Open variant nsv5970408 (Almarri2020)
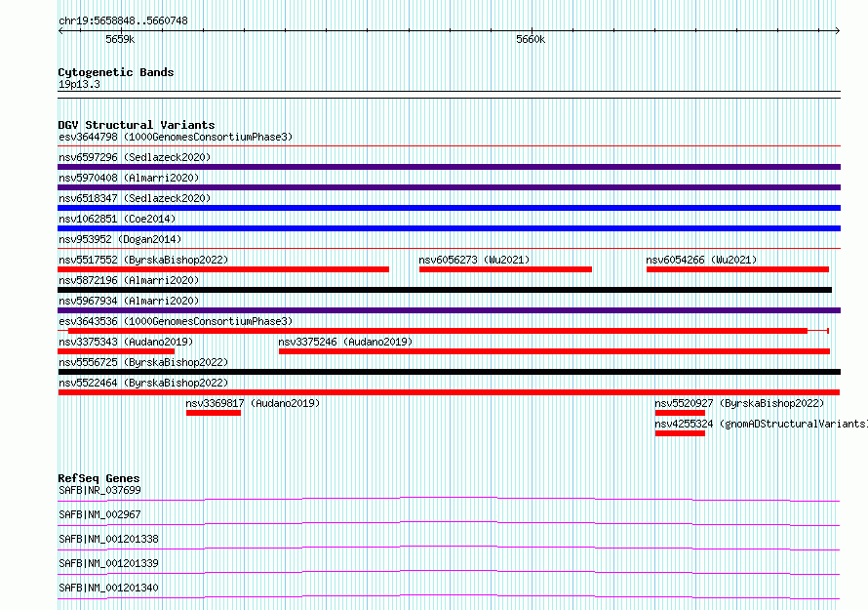 129,178
